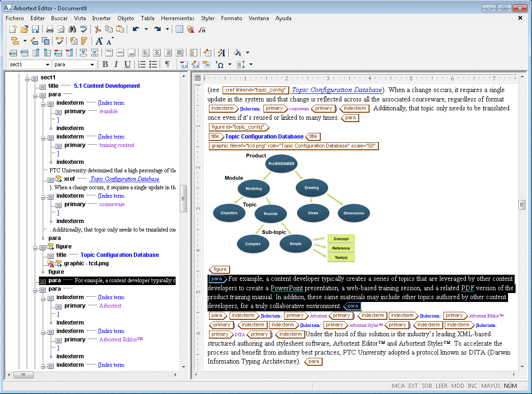Open the Fichero menu

(x=15, y=18)
